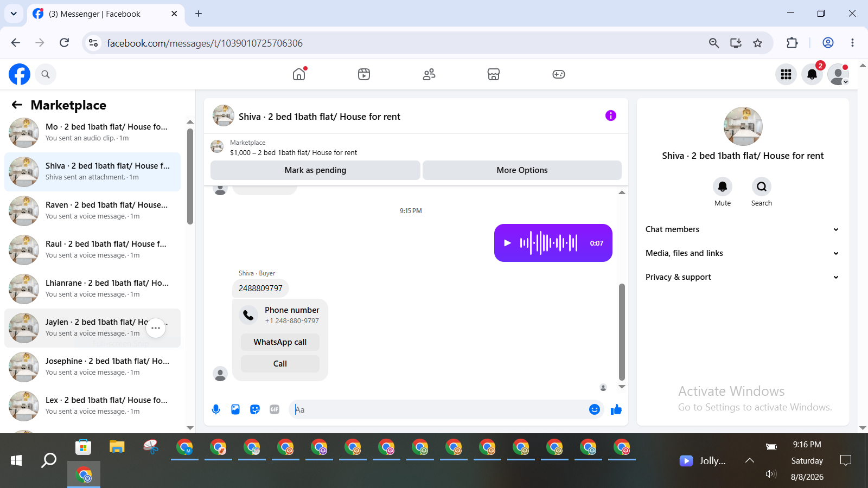Bookmark this page with star
Image resolution: width=868 pixels, height=488 pixels.
point(758,43)
